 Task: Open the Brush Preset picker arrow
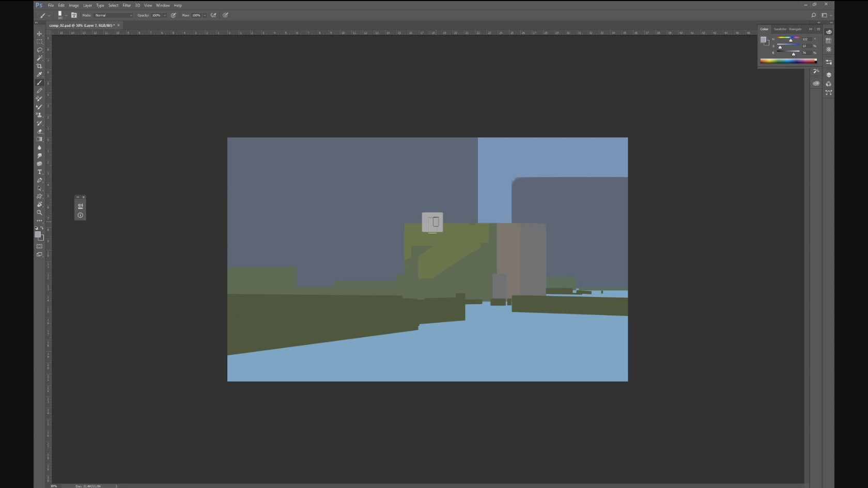(x=66, y=15)
